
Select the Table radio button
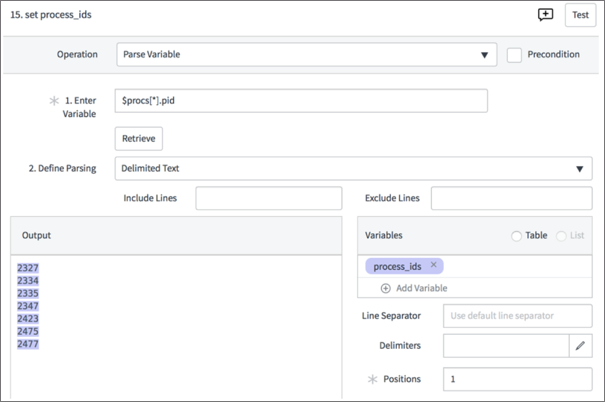[516, 236]
